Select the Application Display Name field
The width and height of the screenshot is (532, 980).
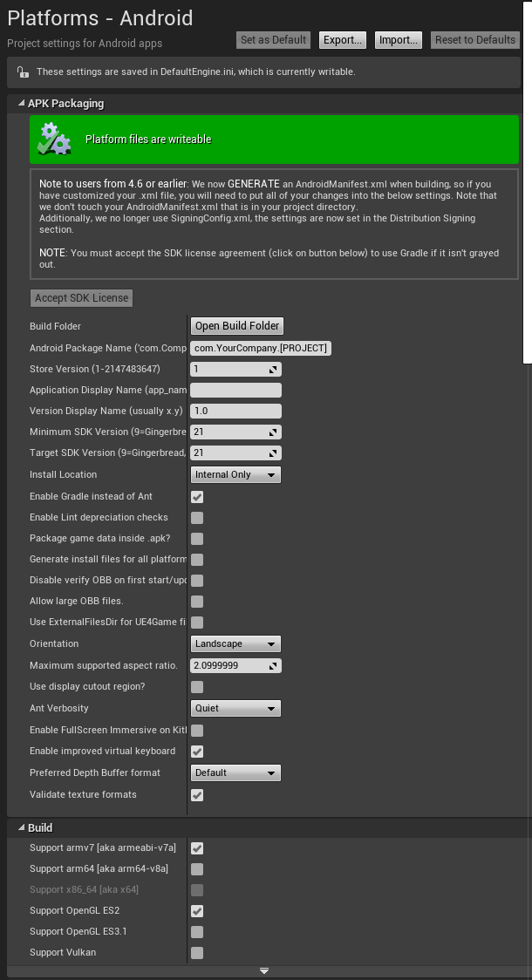(235, 390)
